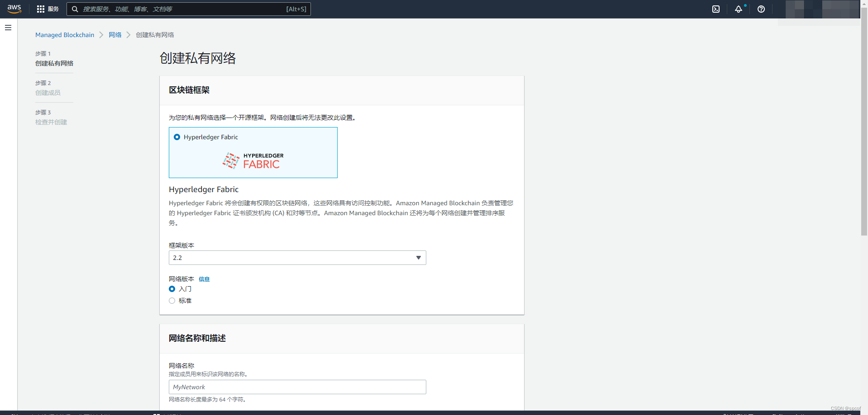Open the CloudShell terminal icon
Viewport: 868px width, 415px height.
pyautogui.click(x=716, y=9)
